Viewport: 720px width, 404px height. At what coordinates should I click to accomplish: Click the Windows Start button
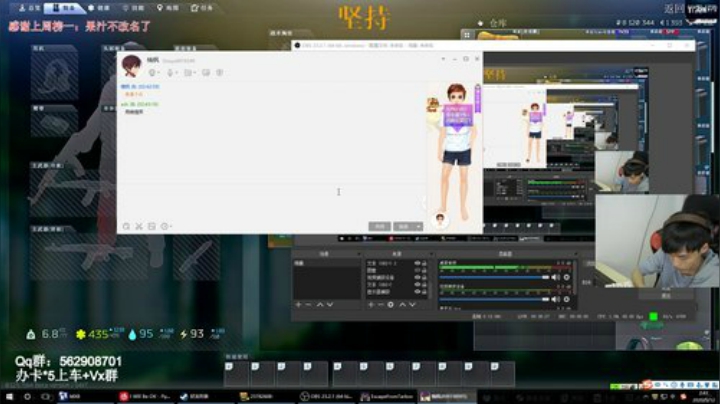(x=10, y=396)
